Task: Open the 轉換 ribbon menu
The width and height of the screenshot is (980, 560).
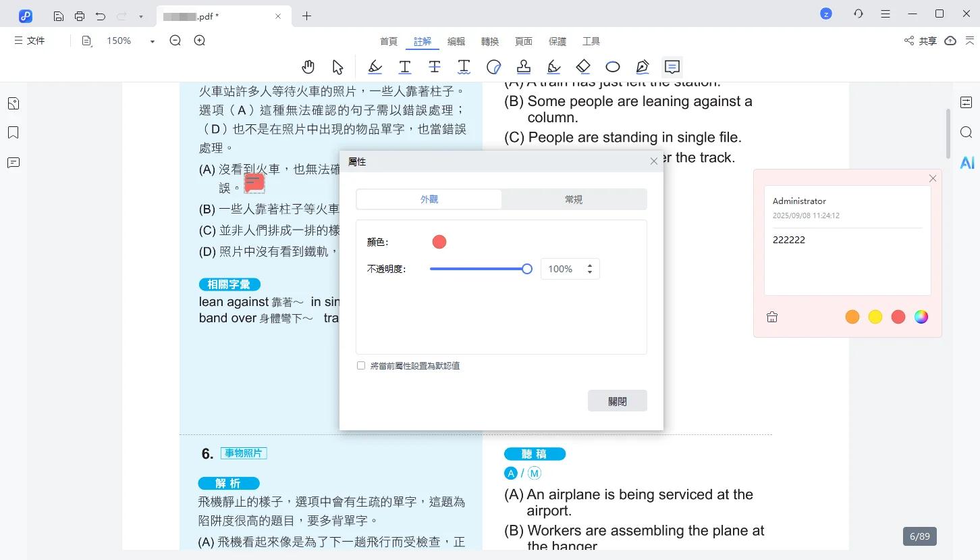Action: click(x=489, y=41)
